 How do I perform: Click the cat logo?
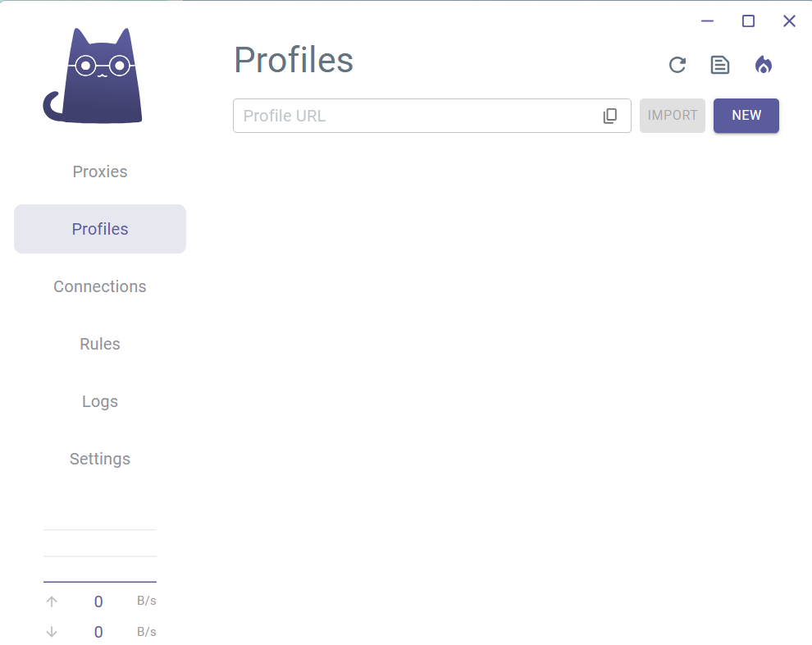tap(94, 76)
